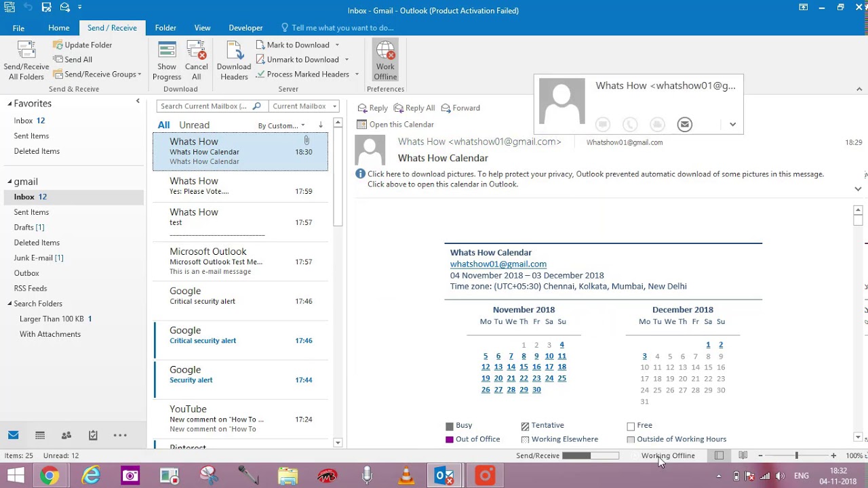This screenshot has height=488, width=868.
Task: Open Send/Receive Groups dropdown
Action: [x=98, y=75]
